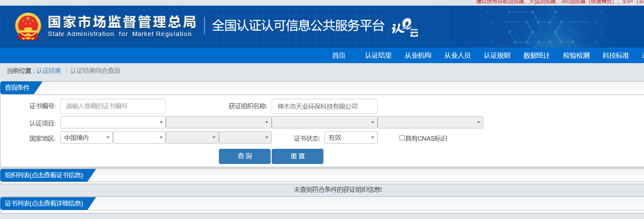Follow the 认证结果 breadcrumb link
Viewport: 644px width, 219px height.
[49, 71]
